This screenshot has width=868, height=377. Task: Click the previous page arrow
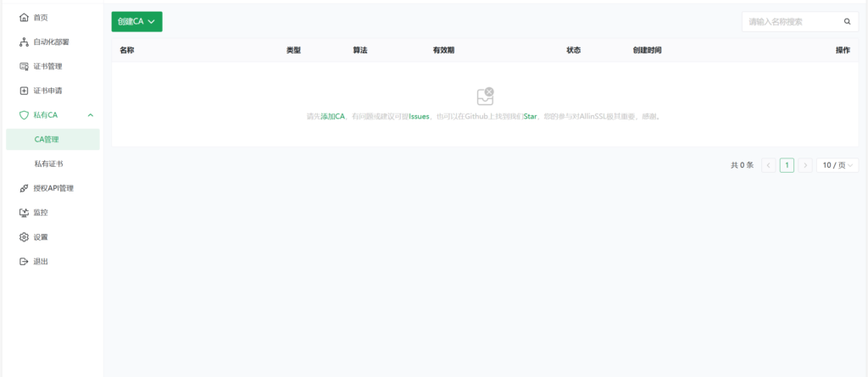(x=768, y=165)
